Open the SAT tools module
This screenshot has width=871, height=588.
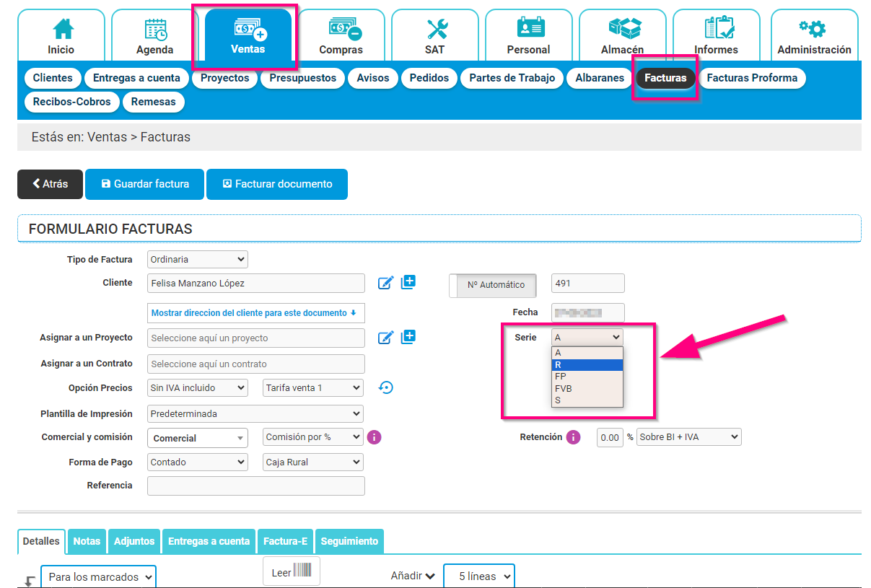point(435,36)
